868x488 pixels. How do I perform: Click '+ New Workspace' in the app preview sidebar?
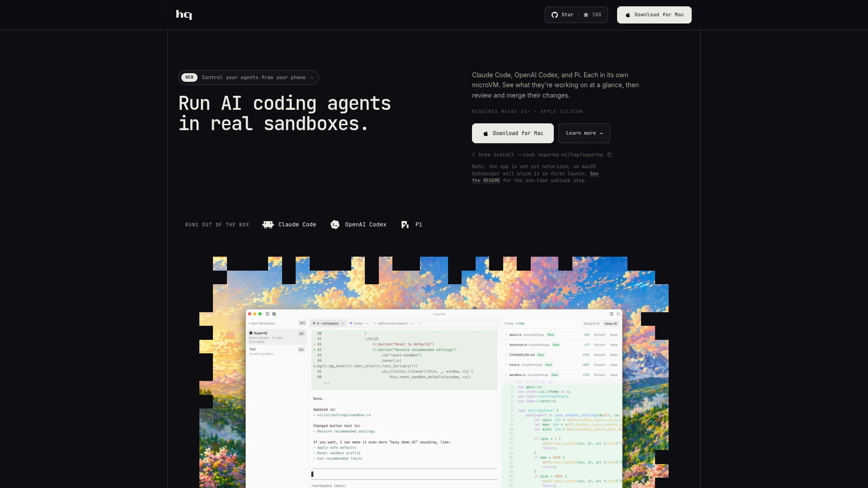pyautogui.click(x=261, y=324)
